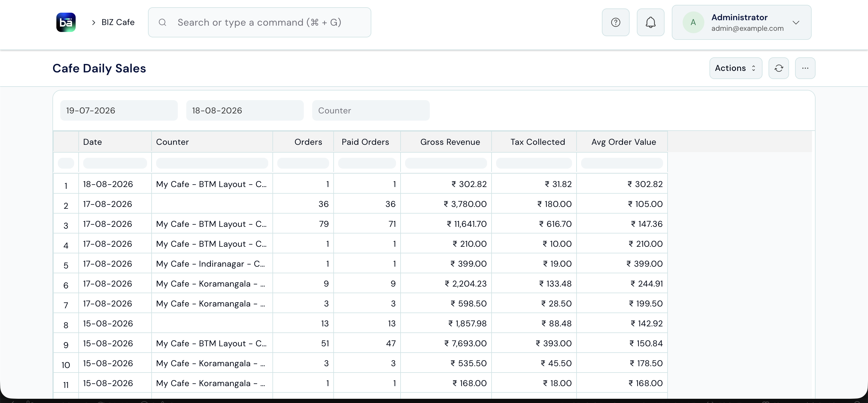Select avg order value ₹ 168.00
Viewport: 868px width, 403px height.
tap(622, 383)
